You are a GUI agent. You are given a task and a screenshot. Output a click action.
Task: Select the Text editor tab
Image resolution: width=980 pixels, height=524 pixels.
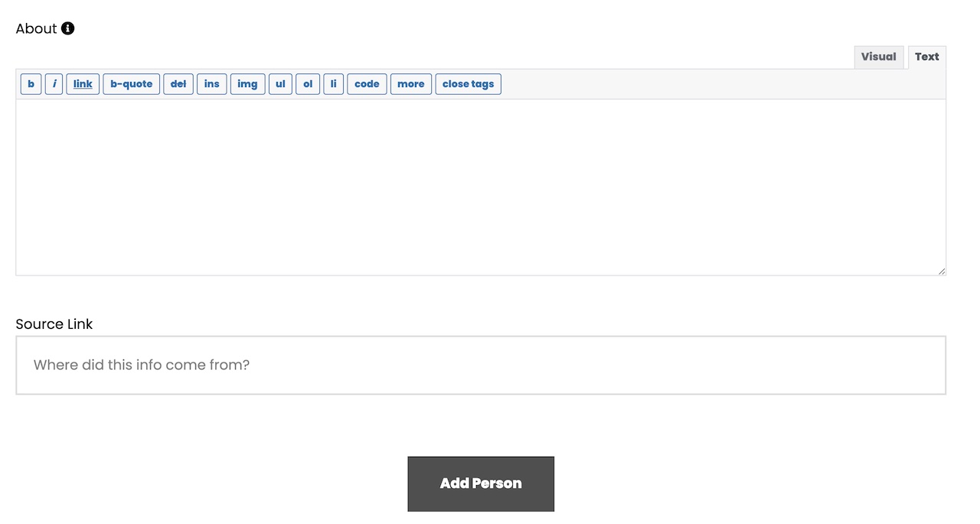click(927, 57)
